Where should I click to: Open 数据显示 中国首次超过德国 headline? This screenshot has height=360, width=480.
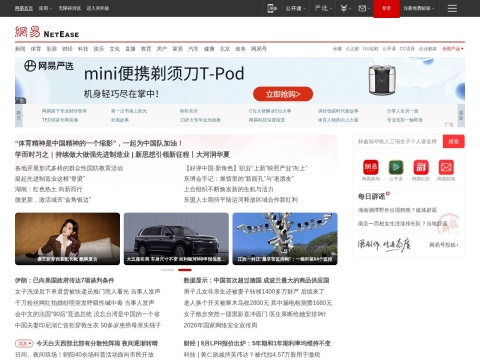pos(256,280)
